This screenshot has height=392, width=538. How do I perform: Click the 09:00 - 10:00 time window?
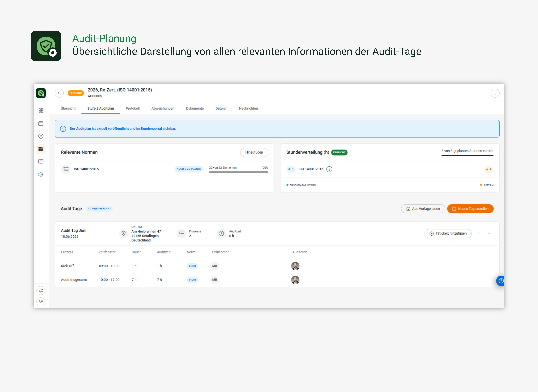click(109, 266)
